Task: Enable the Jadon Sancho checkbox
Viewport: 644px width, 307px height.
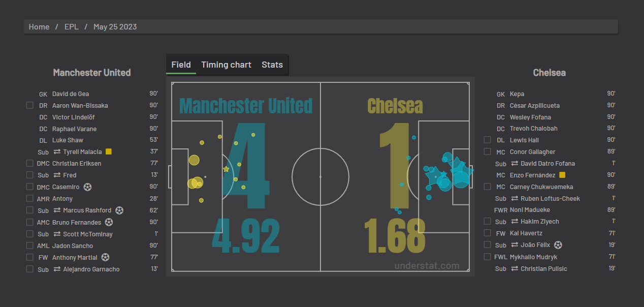Action: coord(30,245)
